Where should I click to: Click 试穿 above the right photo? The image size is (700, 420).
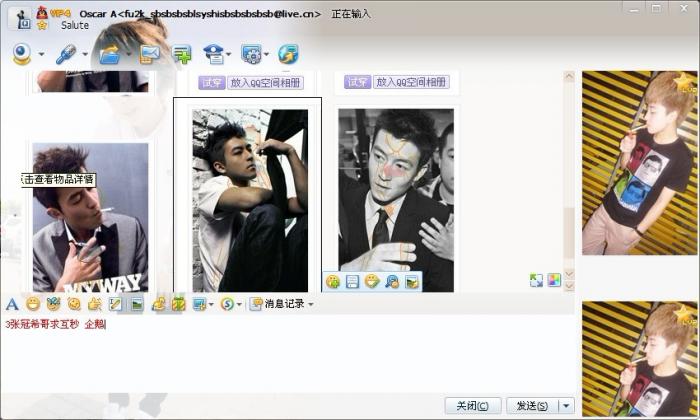pyautogui.click(x=357, y=82)
